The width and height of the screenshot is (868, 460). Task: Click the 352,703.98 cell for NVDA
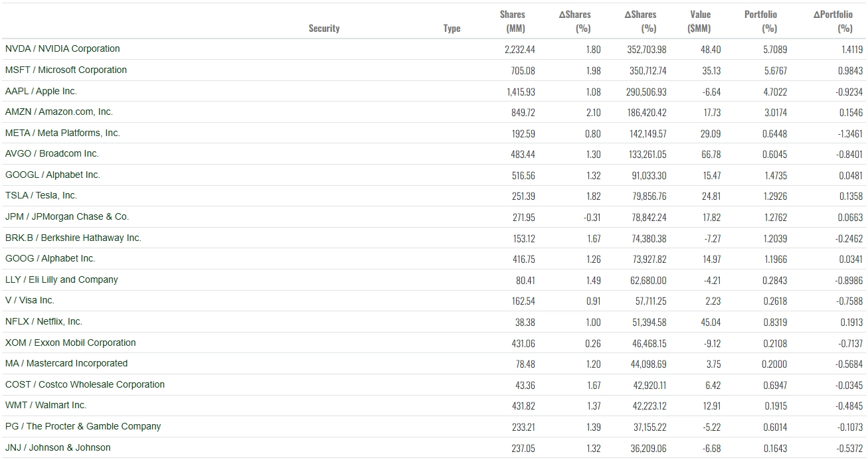click(x=647, y=49)
